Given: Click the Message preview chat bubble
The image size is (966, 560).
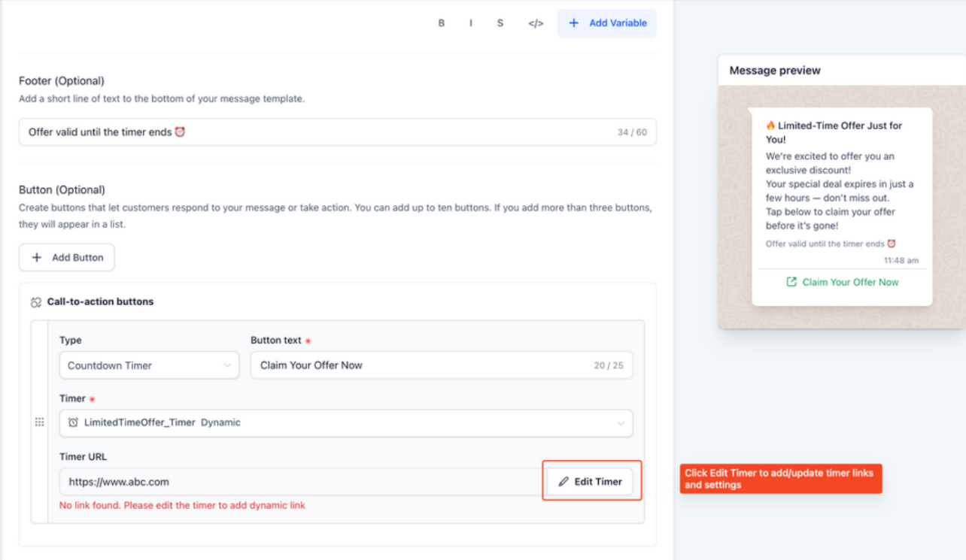Looking at the screenshot, I should [x=841, y=188].
